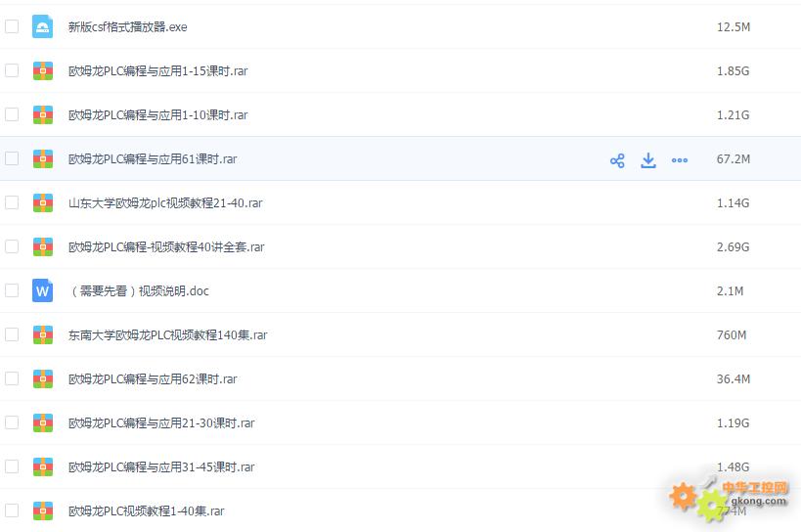Open the more options dots on 61课时 row

pos(680,160)
